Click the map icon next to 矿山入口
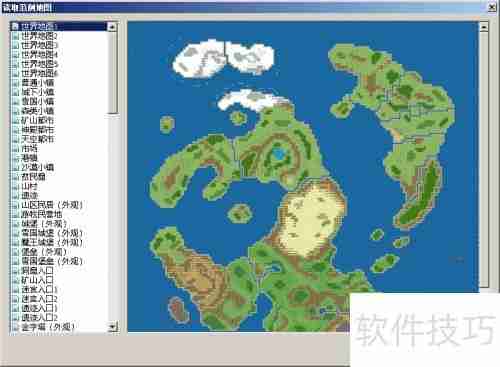Viewport: 500px width, 367px height. pos(15,280)
